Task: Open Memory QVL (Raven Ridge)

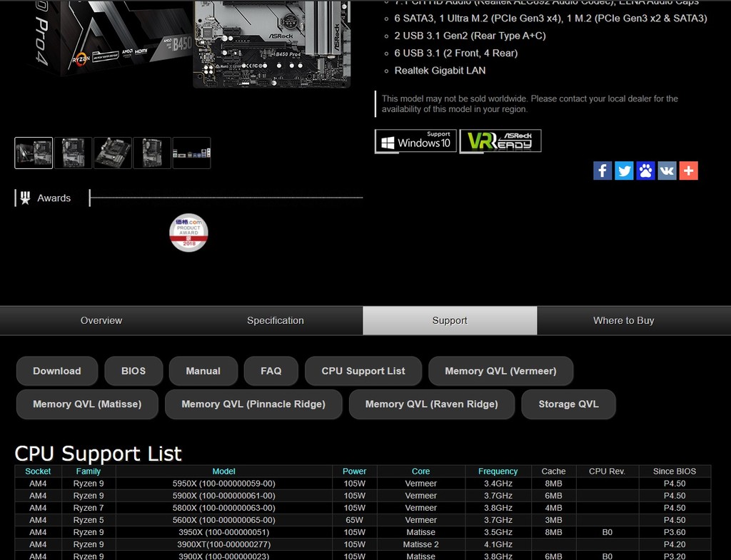Action: (432, 404)
